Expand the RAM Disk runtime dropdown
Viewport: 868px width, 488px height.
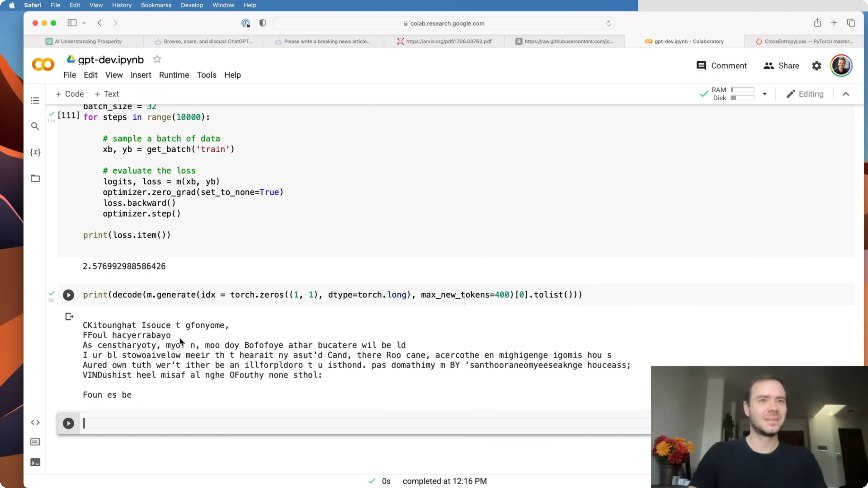765,94
